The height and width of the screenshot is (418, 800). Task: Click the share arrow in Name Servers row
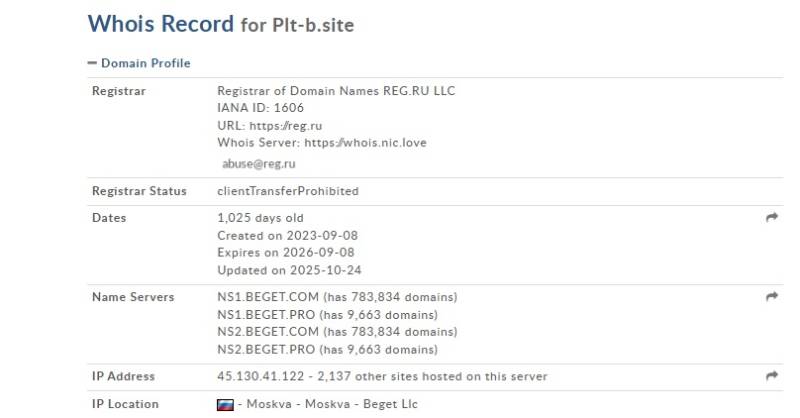click(772, 297)
